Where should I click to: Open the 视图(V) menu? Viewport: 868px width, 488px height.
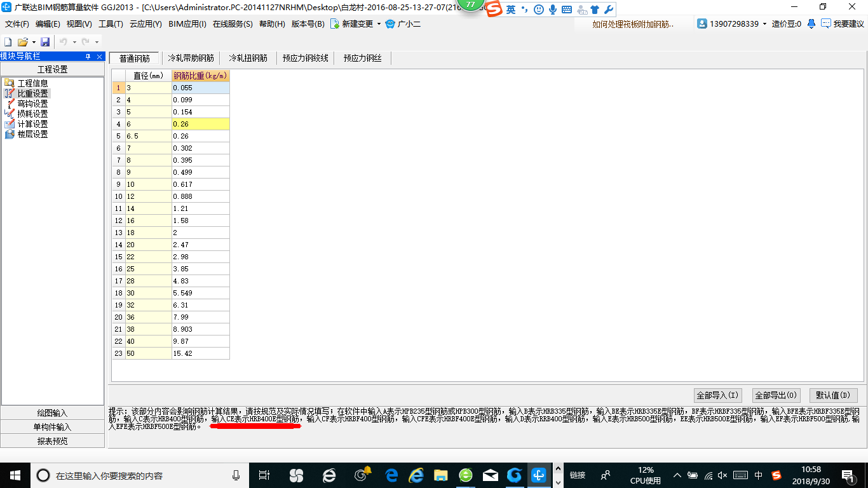click(x=79, y=24)
